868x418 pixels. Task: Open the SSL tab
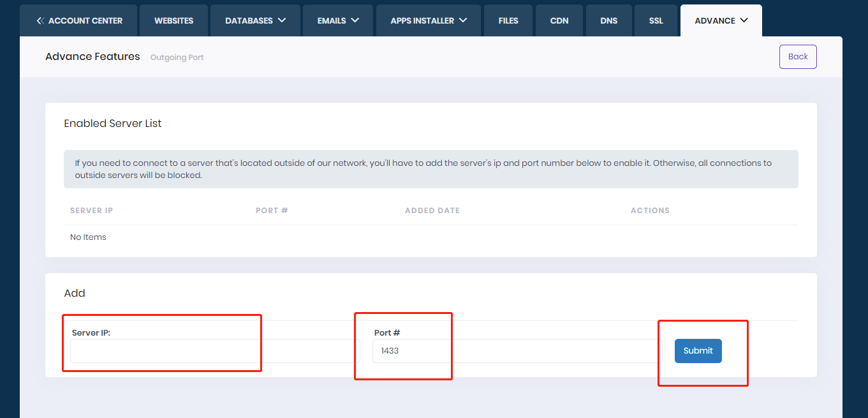(656, 21)
